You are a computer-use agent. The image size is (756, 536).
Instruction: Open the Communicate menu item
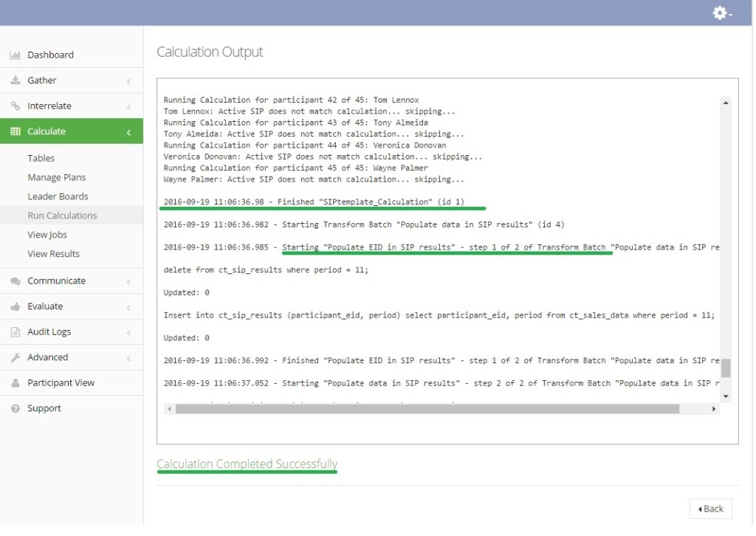coord(72,281)
